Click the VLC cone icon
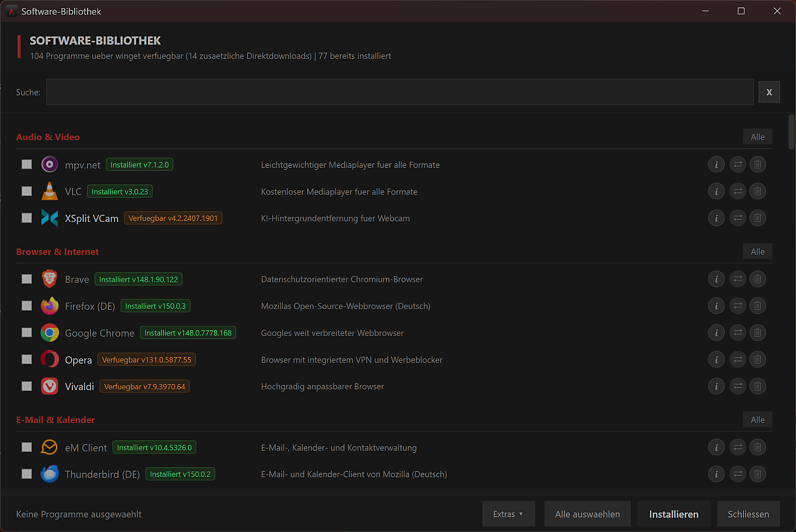The image size is (796, 532). 49,191
